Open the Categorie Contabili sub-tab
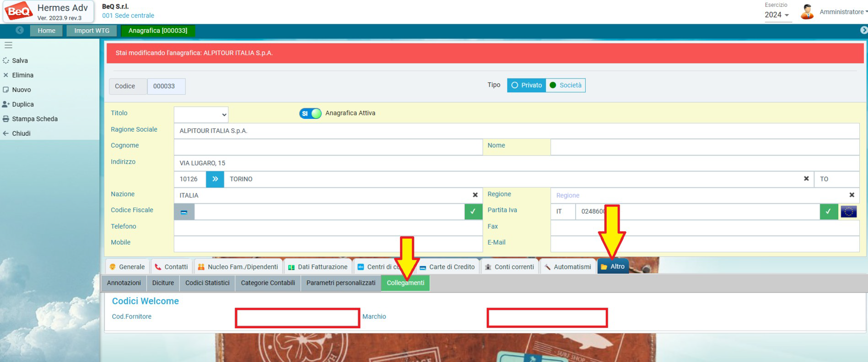This screenshot has height=362, width=868. pyautogui.click(x=268, y=283)
